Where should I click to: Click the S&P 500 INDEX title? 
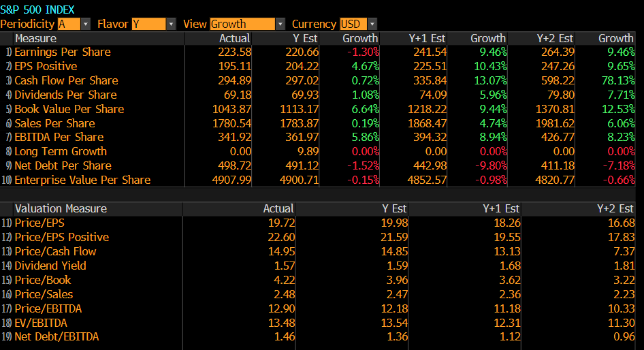[x=37, y=10]
